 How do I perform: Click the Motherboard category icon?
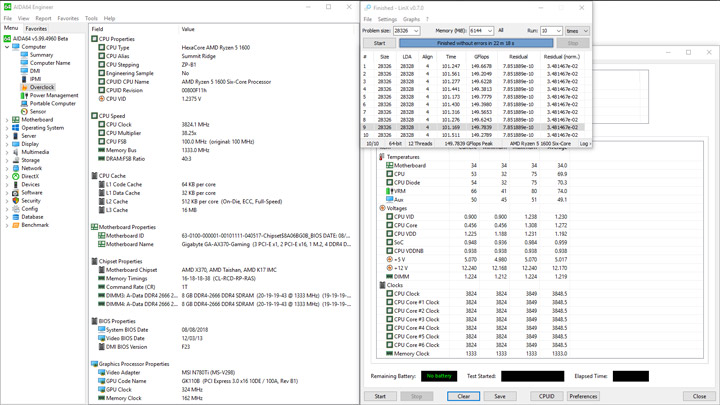click(x=16, y=119)
